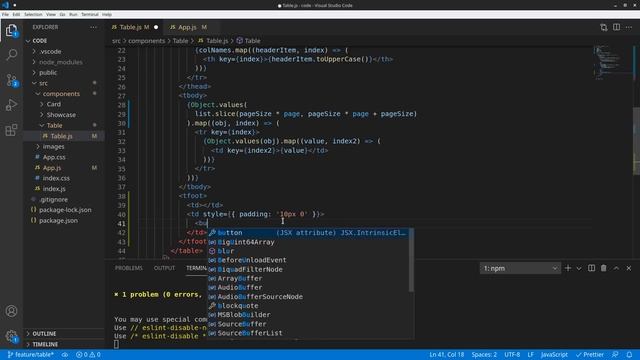Click the Prettier status bar item
Viewport: 640px width, 360px height.
coord(590,355)
